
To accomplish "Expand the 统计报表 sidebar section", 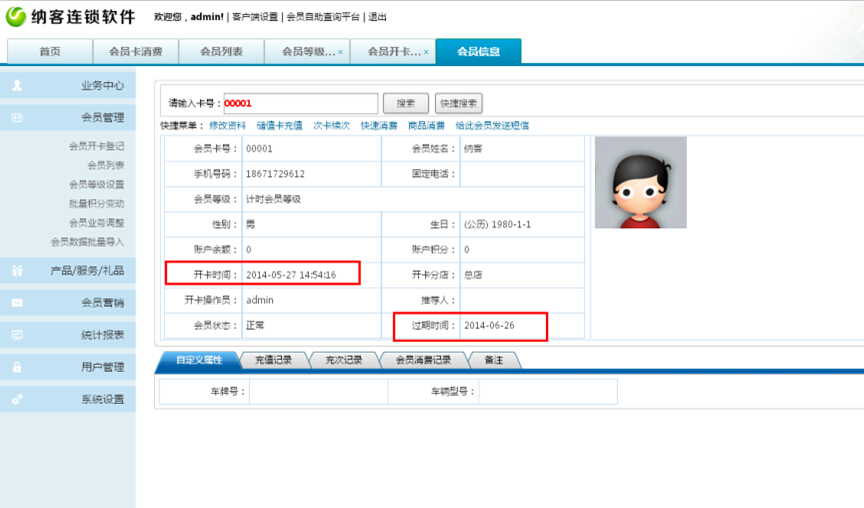I will [102, 335].
